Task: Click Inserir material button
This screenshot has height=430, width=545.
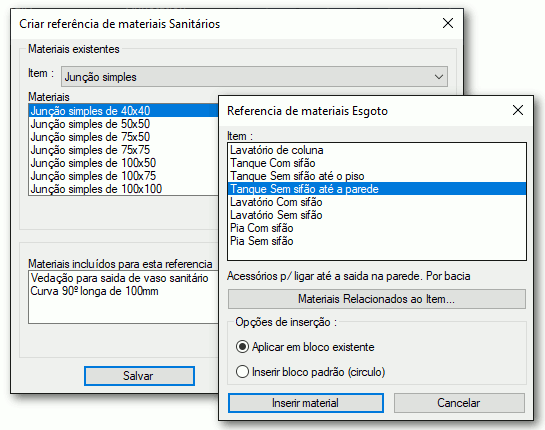Action: pyautogui.click(x=306, y=403)
